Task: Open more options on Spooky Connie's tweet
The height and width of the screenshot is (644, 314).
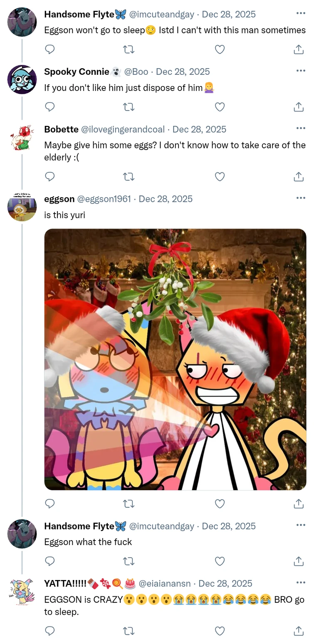Action: [x=301, y=71]
